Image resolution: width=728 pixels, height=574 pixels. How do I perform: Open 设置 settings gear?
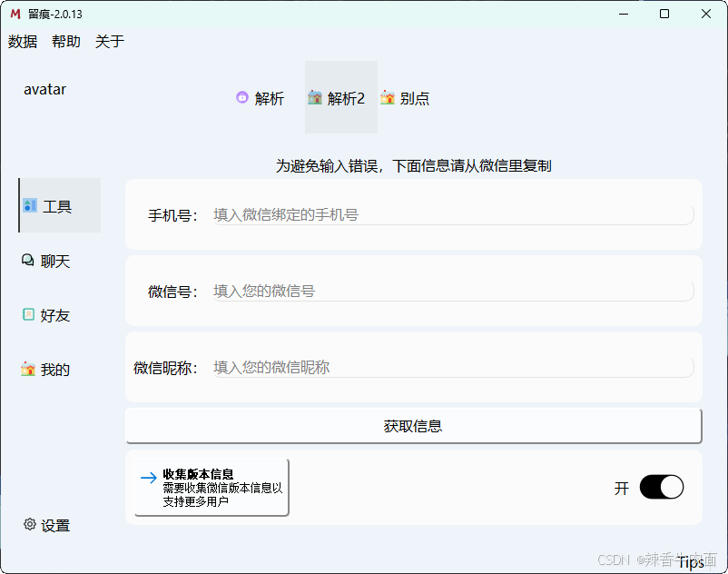(x=46, y=525)
